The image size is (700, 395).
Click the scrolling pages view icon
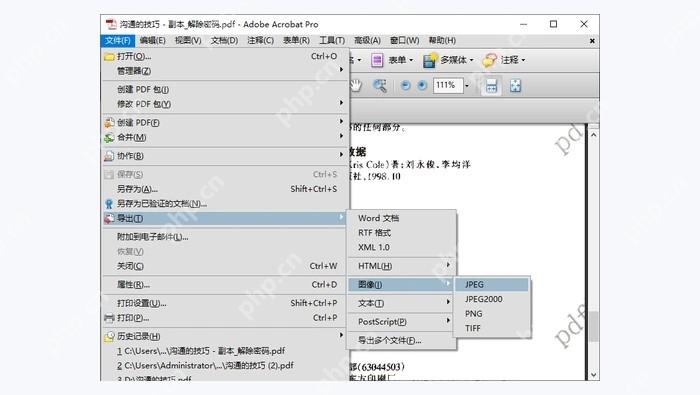491,86
